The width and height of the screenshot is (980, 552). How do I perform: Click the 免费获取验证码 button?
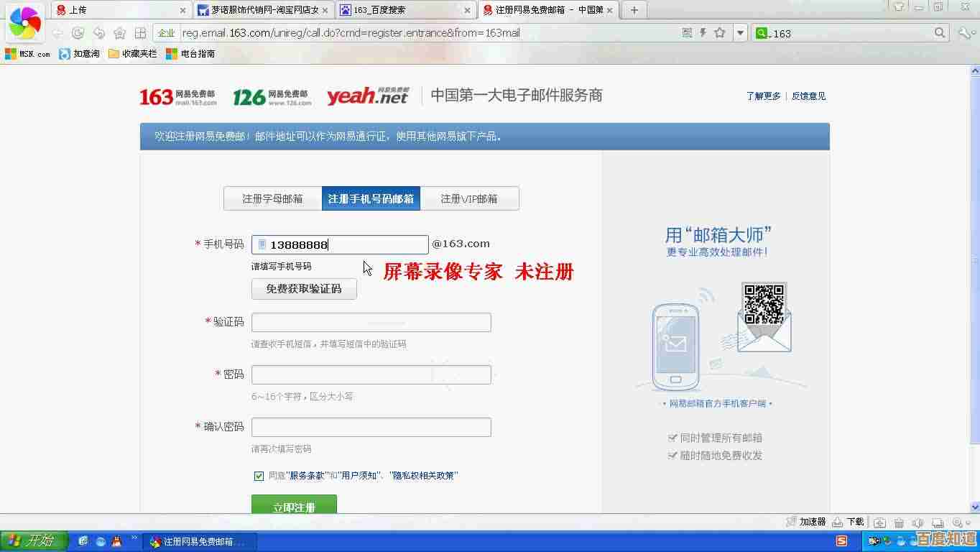tap(304, 289)
